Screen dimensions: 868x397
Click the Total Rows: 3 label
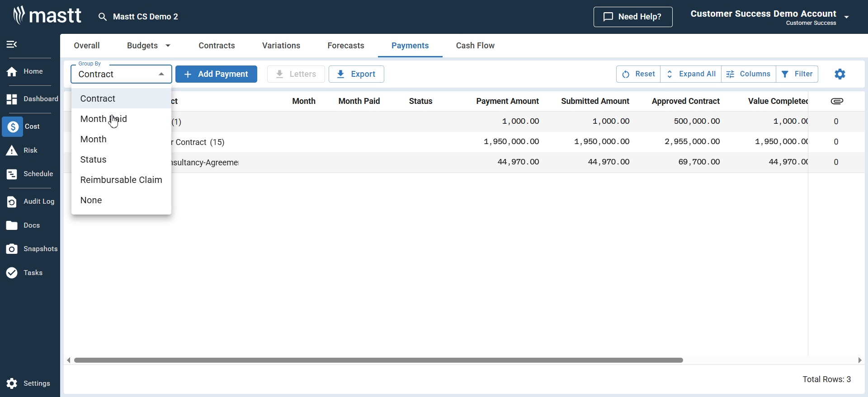[826, 379]
